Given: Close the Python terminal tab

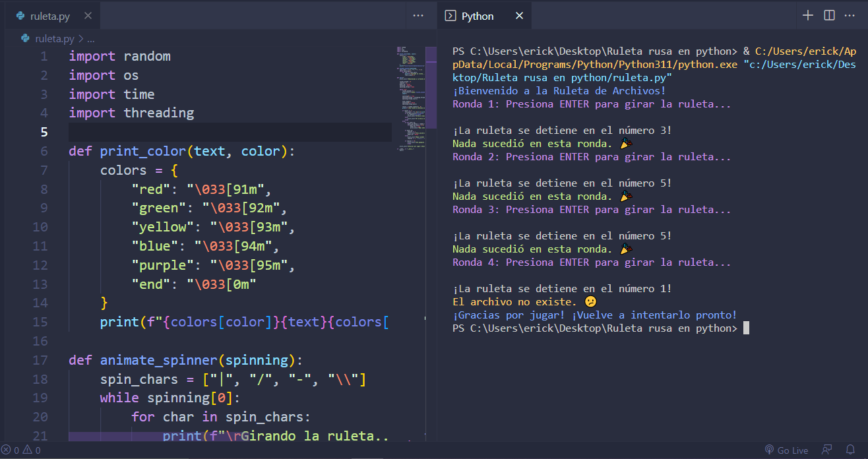Looking at the screenshot, I should [x=519, y=16].
